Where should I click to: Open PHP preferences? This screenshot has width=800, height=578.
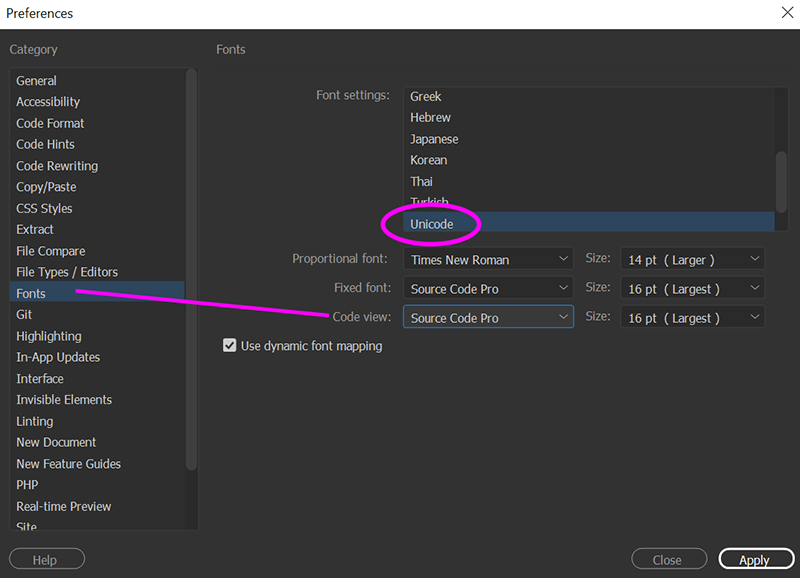point(97,485)
